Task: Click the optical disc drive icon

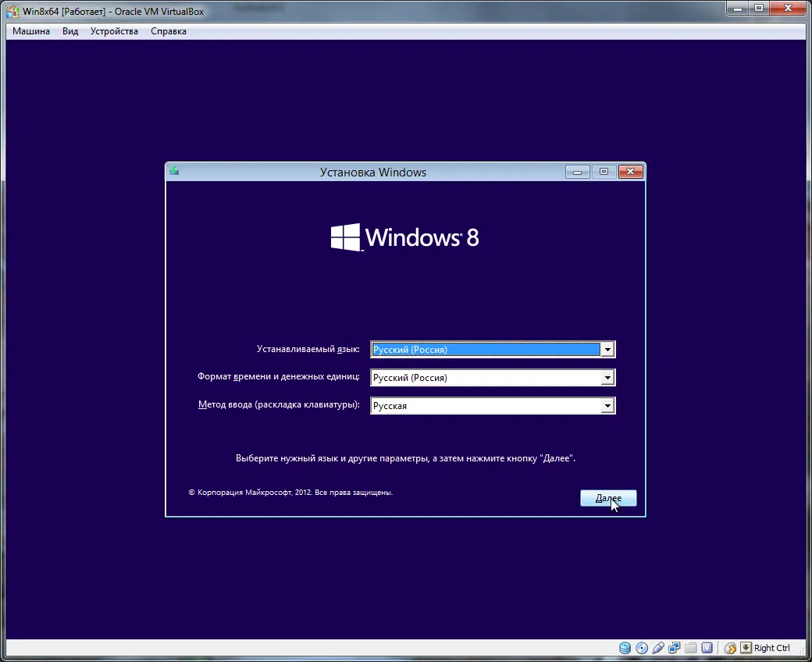Action: (x=642, y=647)
